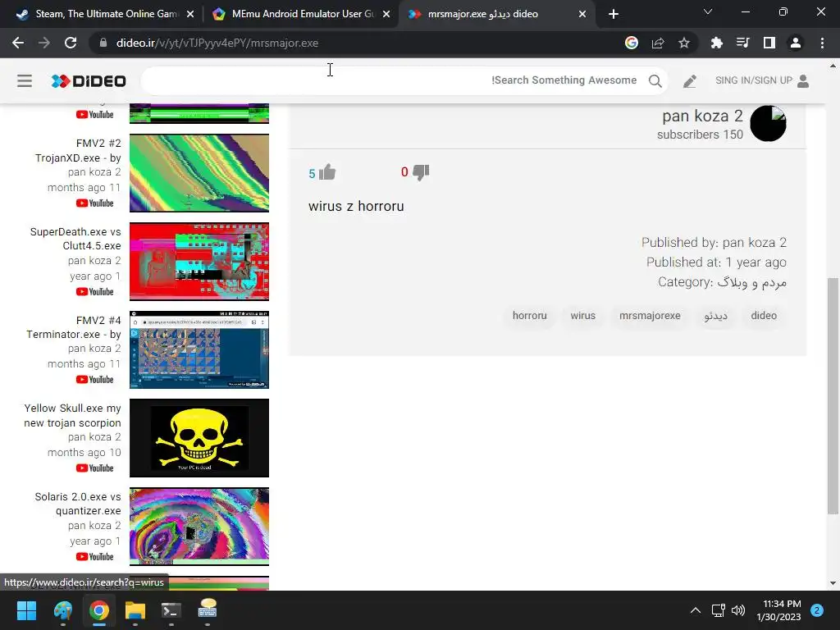This screenshot has width=840, height=630.
Task: Click the Google icon in address bar
Action: 631,43
